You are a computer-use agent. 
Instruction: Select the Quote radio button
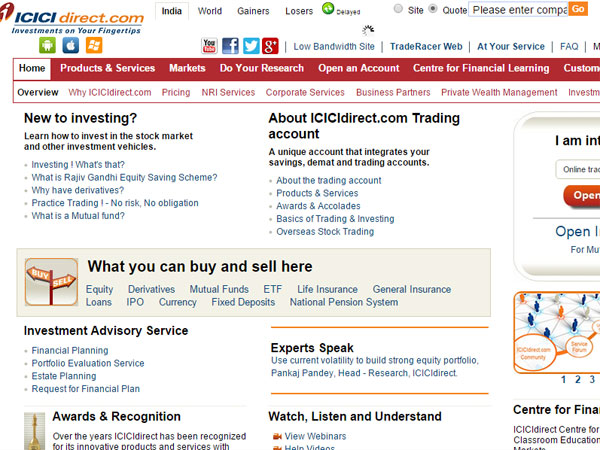pos(433,9)
